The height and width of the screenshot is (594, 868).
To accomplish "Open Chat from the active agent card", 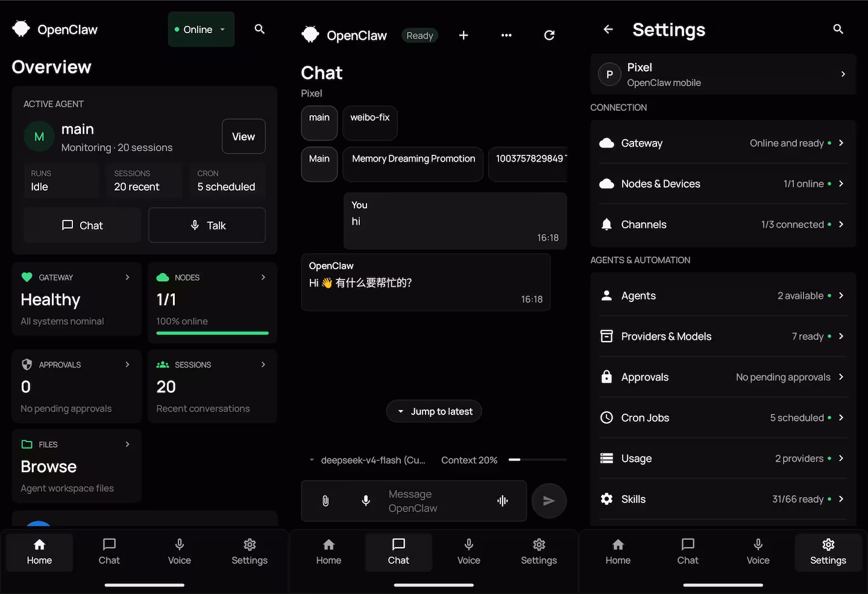I will tap(82, 225).
